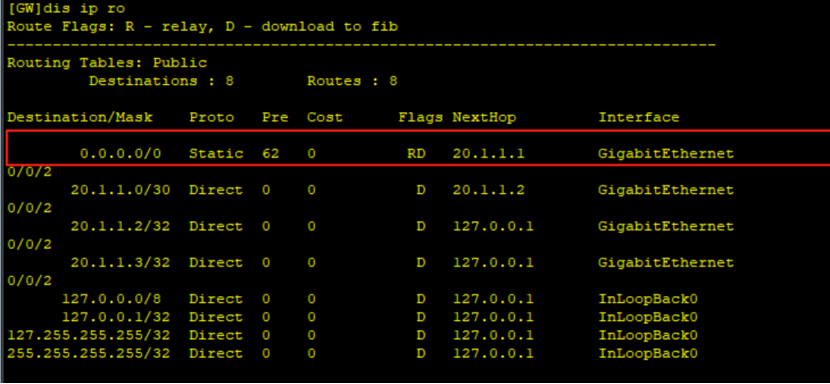Click 'D' flag in 127.255.255.255/32 row
Screen dimensions: 830x384
(x=421, y=335)
